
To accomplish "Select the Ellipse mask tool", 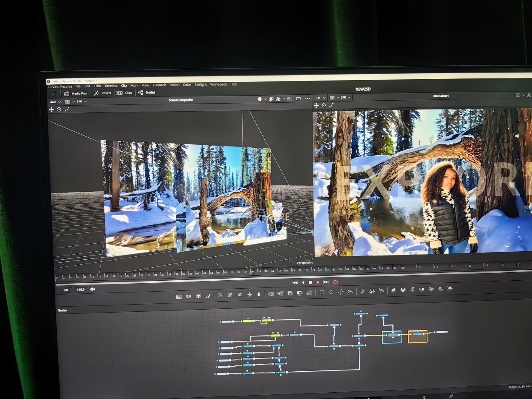I will (x=331, y=292).
